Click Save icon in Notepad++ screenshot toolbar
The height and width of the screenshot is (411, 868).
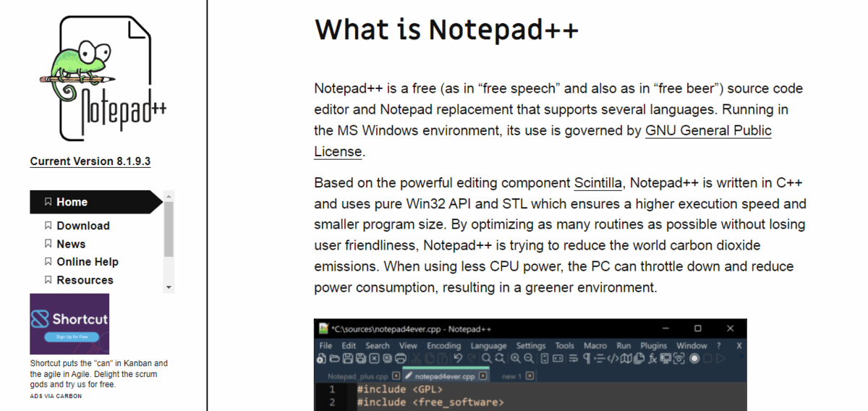348,358
